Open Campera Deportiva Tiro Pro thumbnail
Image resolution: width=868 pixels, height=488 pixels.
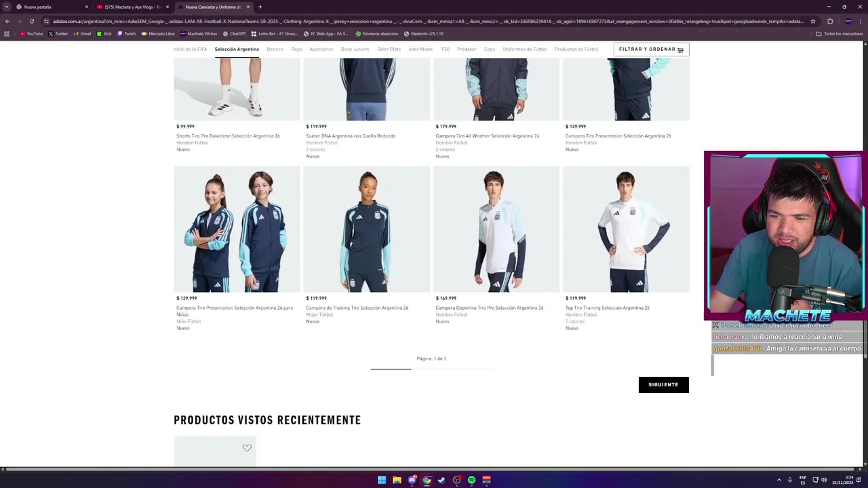[x=496, y=229]
